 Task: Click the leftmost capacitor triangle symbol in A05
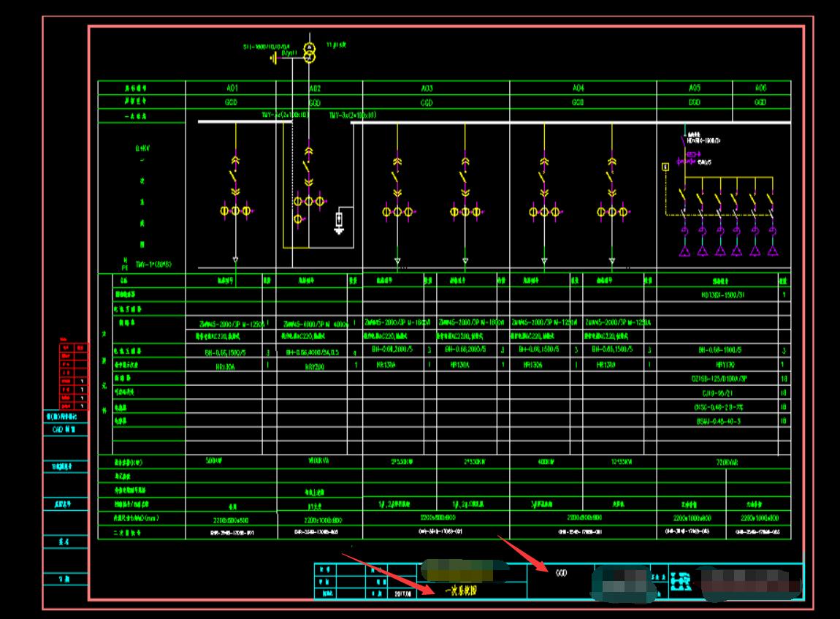pos(685,251)
